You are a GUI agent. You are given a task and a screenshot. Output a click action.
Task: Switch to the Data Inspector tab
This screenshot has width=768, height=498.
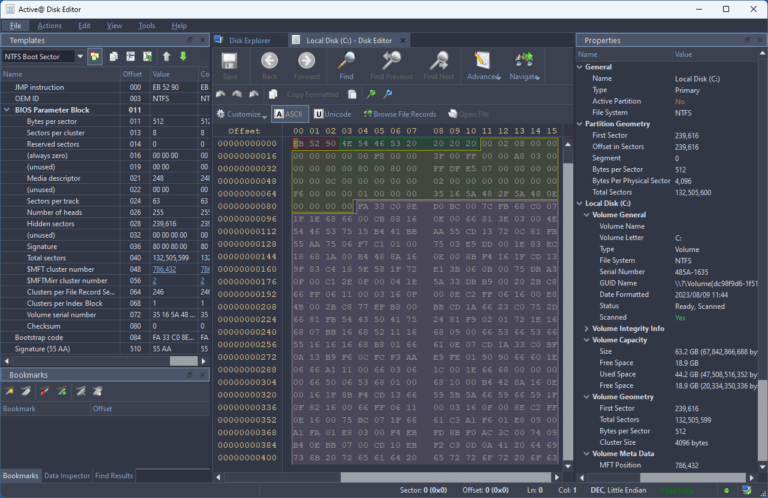pyautogui.click(x=67, y=475)
